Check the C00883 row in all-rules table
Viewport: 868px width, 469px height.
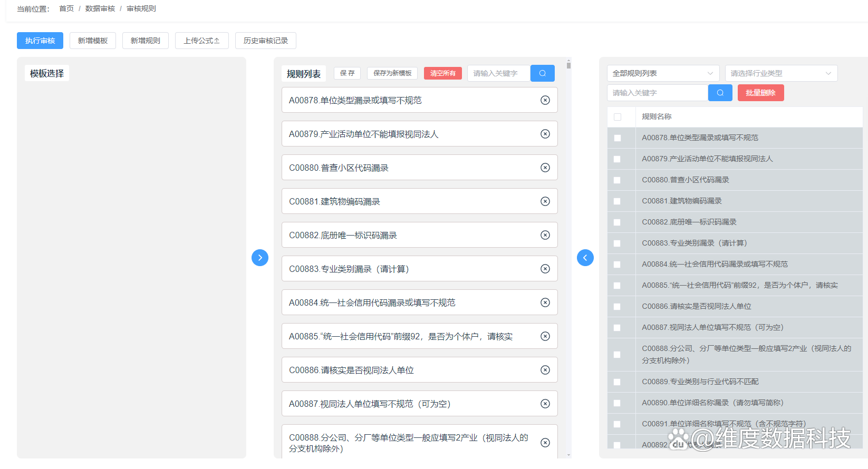pyautogui.click(x=618, y=243)
